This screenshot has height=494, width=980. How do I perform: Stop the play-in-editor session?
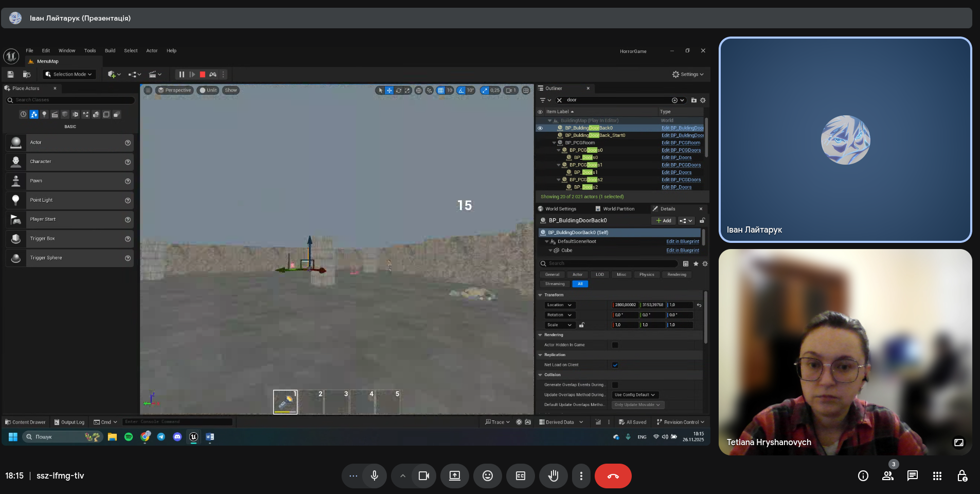pyautogui.click(x=202, y=75)
